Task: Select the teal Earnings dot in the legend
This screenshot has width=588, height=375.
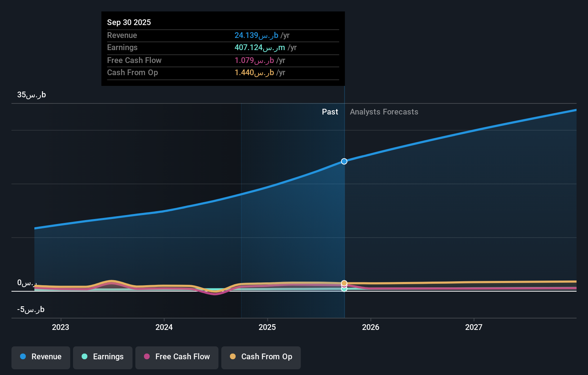Action: (85, 357)
